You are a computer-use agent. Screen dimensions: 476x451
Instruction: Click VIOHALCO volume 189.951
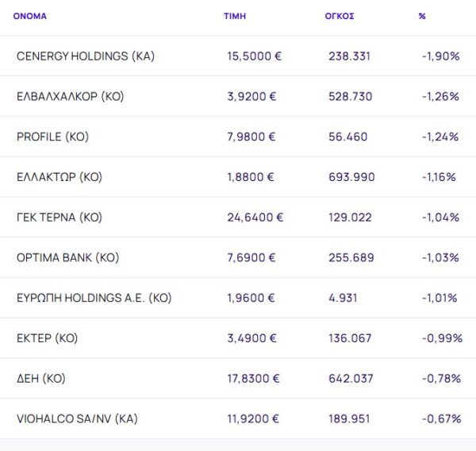[x=350, y=418]
